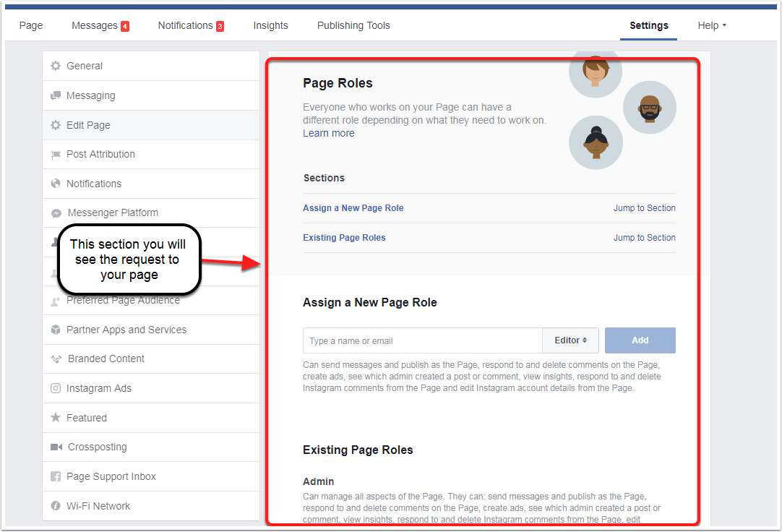782x532 pixels.
Task: Click the 'Assign a New Page Role' section heading
Action: click(x=369, y=303)
